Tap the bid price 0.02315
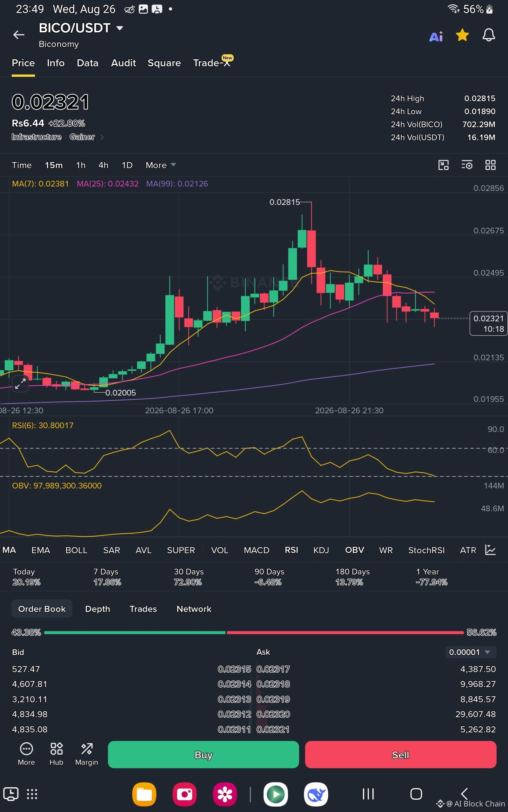This screenshot has height=812, width=508. coord(235,669)
